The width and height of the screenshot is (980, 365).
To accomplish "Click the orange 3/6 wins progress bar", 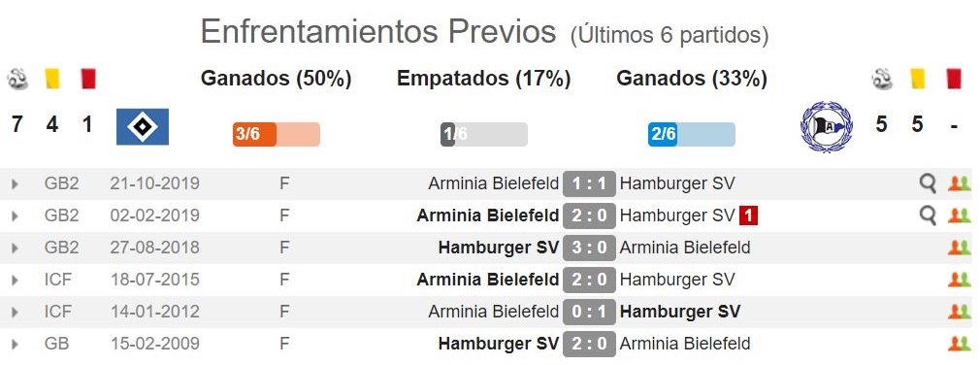I will click(277, 134).
